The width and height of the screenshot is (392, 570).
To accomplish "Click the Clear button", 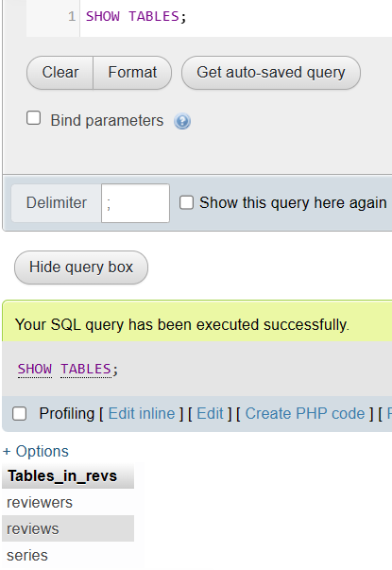I will [x=60, y=73].
